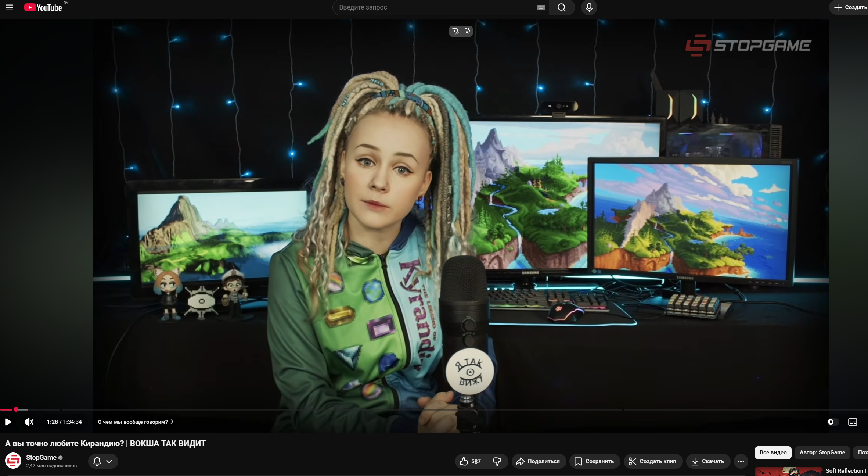Start voice search with microphone

(x=589, y=7)
